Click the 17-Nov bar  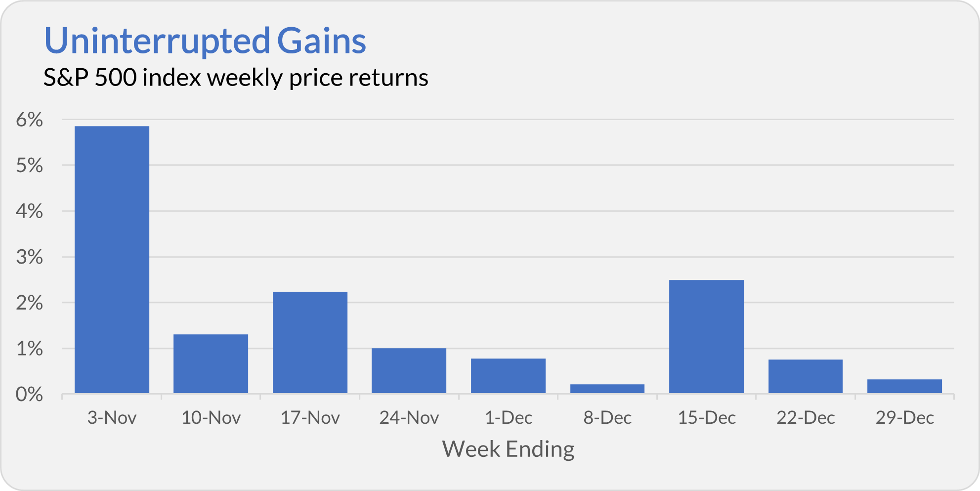pyautogui.click(x=310, y=343)
